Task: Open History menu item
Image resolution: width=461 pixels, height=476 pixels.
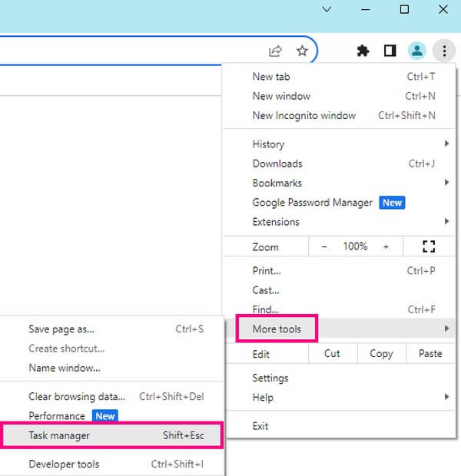Action: pyautogui.click(x=339, y=144)
